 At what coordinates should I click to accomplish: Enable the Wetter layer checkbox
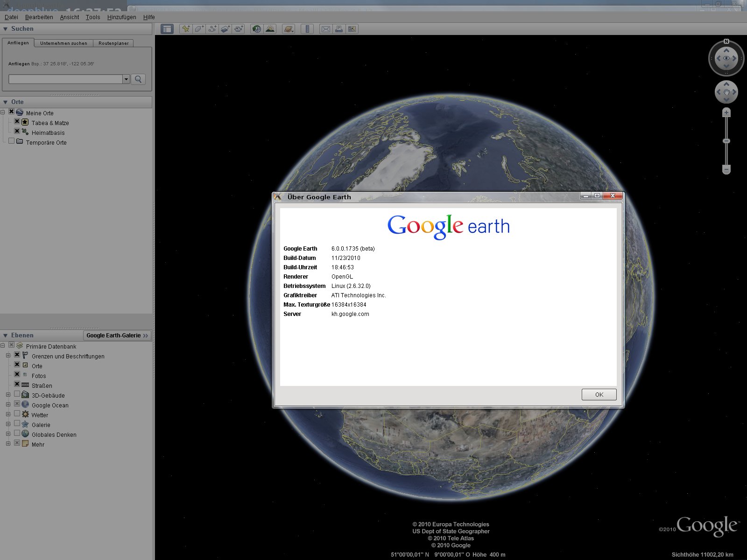click(x=17, y=414)
